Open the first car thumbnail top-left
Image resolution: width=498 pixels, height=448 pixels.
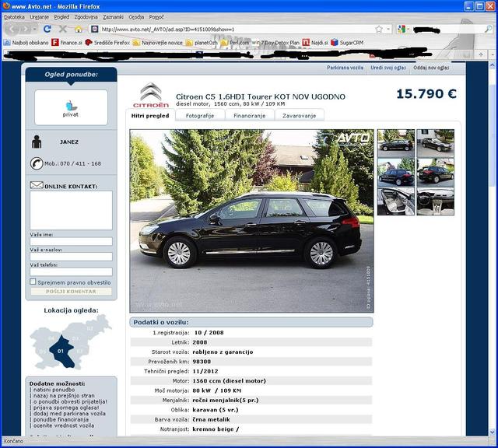coord(396,144)
